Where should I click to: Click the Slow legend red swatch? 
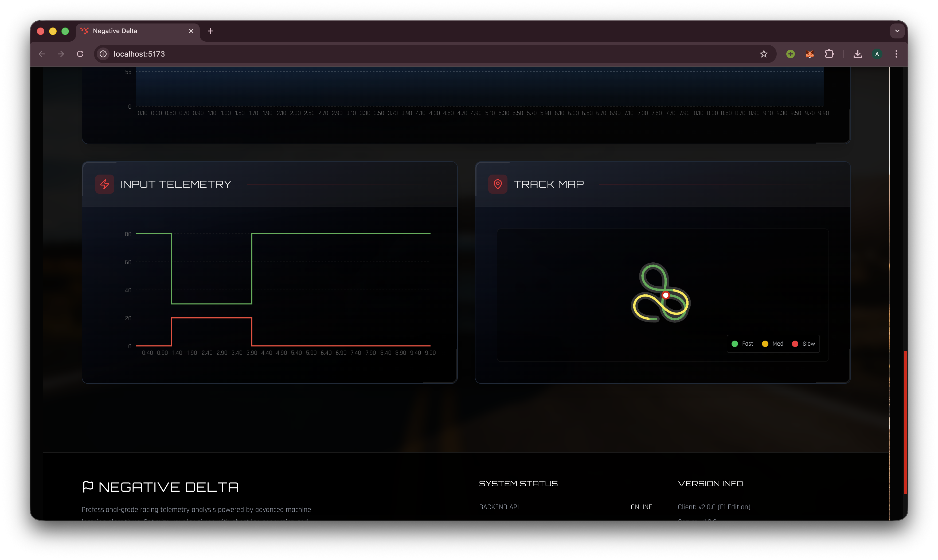[x=795, y=344]
